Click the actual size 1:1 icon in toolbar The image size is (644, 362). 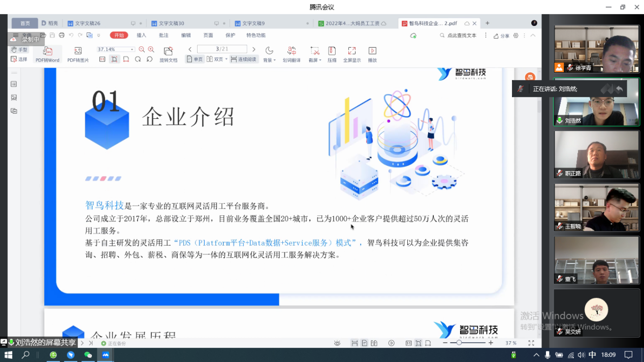pos(102,59)
